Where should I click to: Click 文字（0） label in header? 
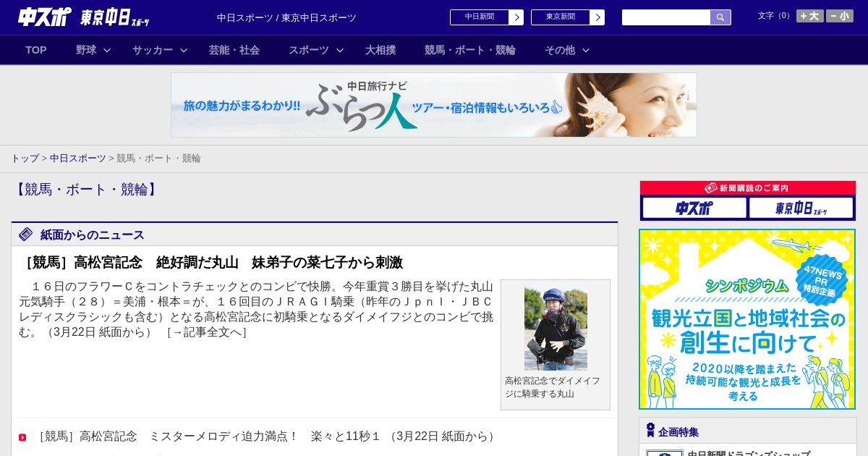coord(775,16)
